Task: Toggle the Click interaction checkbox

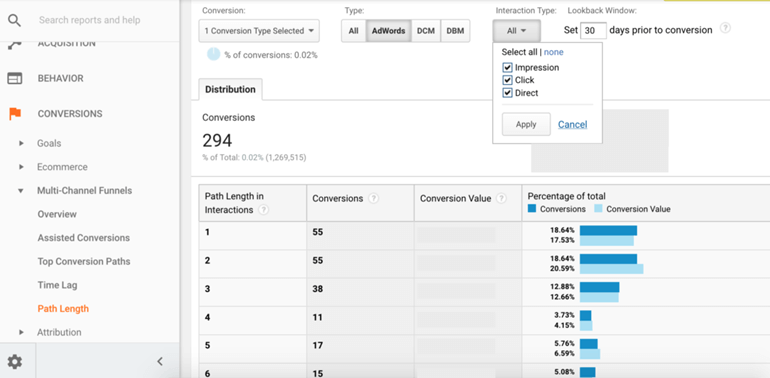Action: [507, 81]
